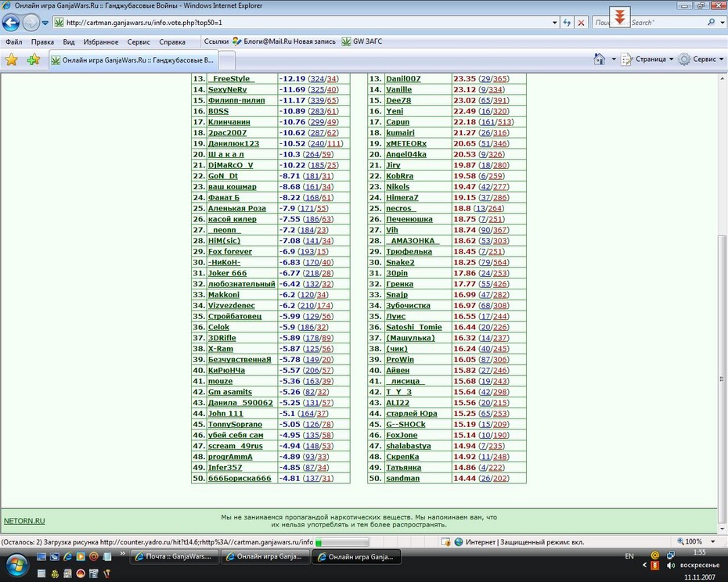The height and width of the screenshot is (582, 728).
Task: Open the Избранное menu
Action: pos(101,41)
